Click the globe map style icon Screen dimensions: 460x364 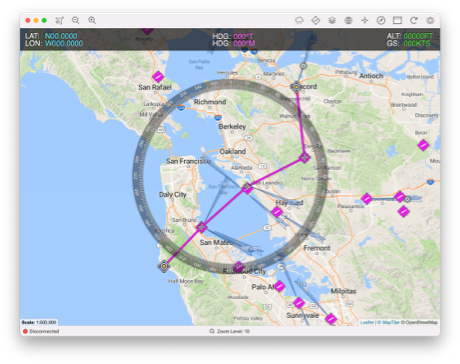point(348,20)
